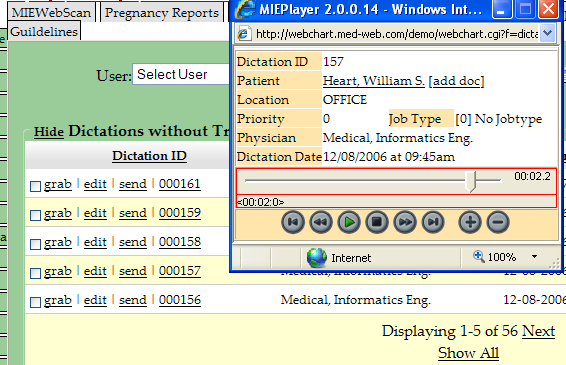The width and height of the screenshot is (566, 365).
Task: Click the Show All link
Action: tap(468, 353)
